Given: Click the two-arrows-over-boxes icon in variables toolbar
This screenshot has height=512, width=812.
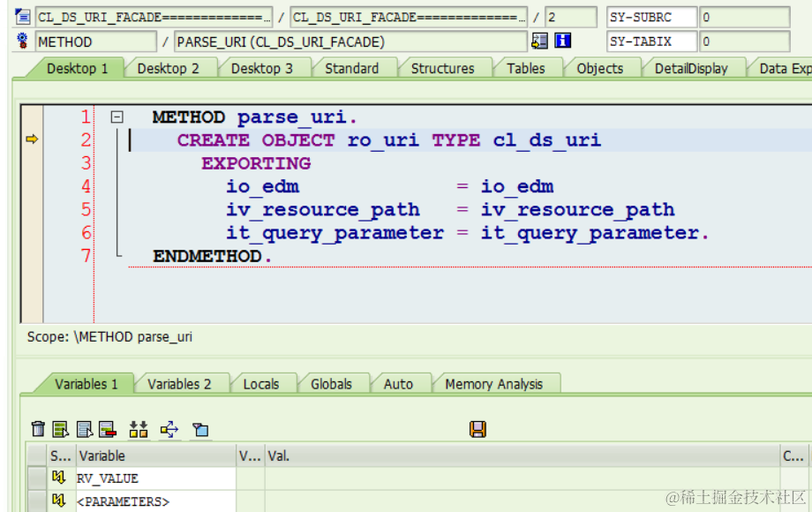Looking at the screenshot, I should 139,429.
